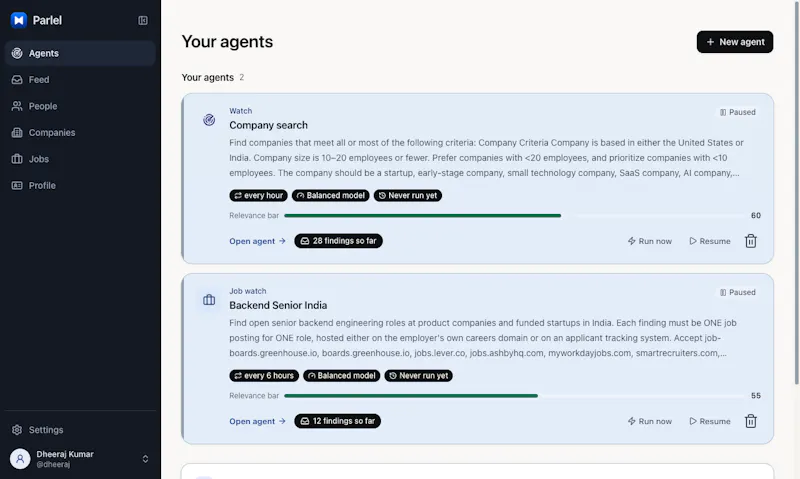This screenshot has height=479, width=800.
Task: Collapse the sidebar with the panel icon
Action: 143,20
